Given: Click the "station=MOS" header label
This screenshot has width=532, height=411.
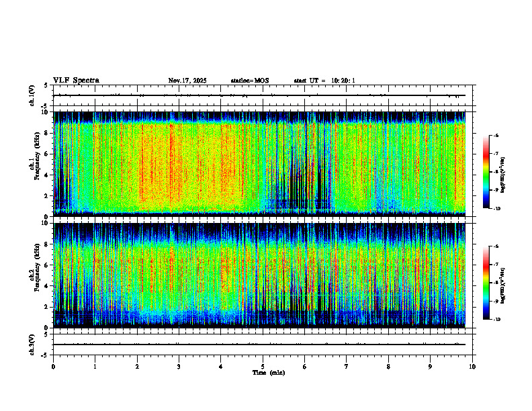Looking at the screenshot, I should 250,81.
